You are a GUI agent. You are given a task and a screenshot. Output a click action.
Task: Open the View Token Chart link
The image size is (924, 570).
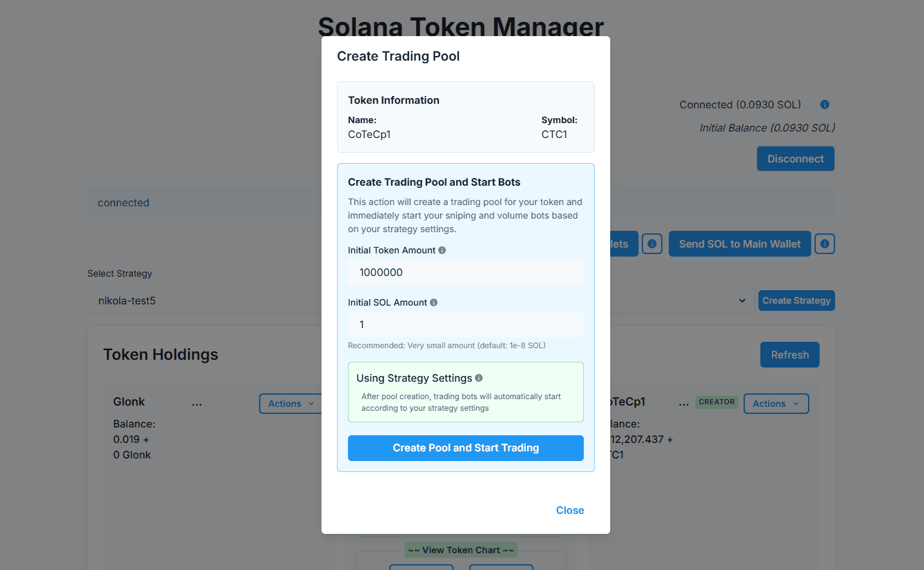pyautogui.click(x=461, y=550)
